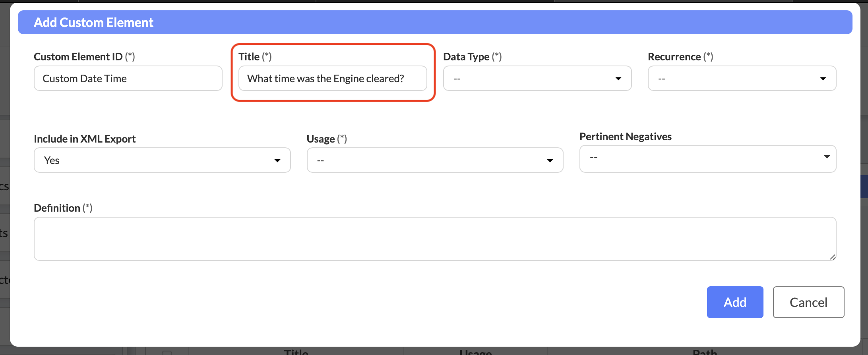Click the Include in XML Export label
This screenshot has height=355, width=868.
(x=85, y=139)
